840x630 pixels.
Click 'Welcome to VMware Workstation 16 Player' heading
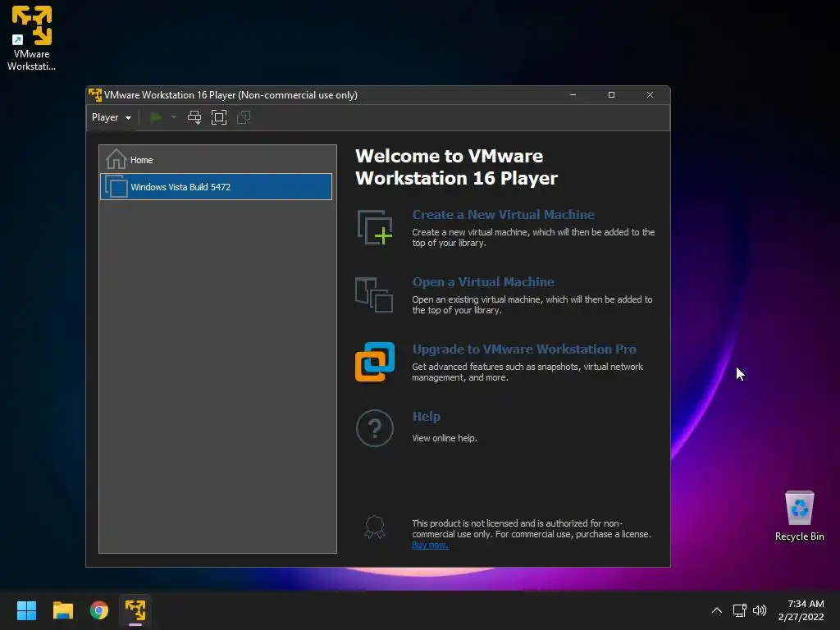tap(456, 167)
